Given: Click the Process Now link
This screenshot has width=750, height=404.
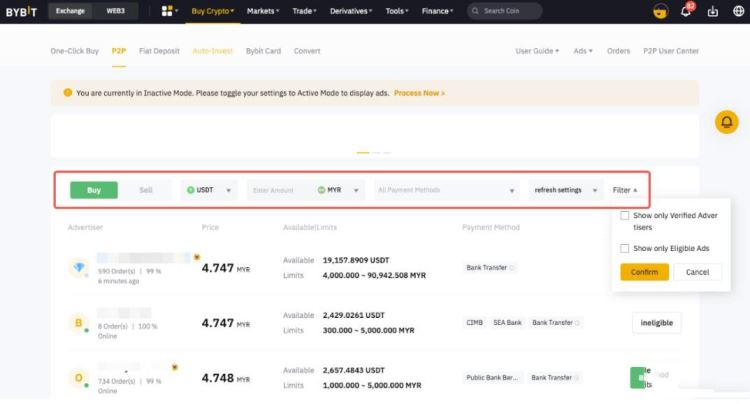Looking at the screenshot, I should point(419,93).
